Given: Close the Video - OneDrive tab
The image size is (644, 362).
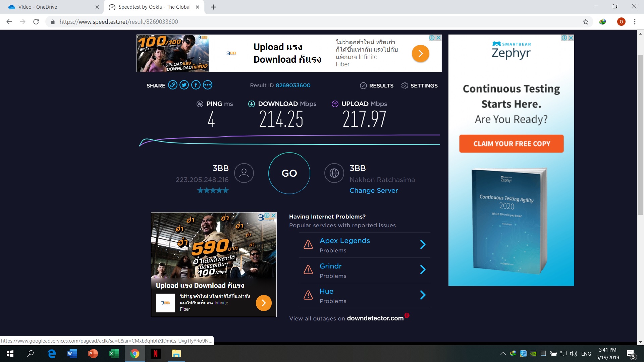Looking at the screenshot, I should tap(97, 7).
